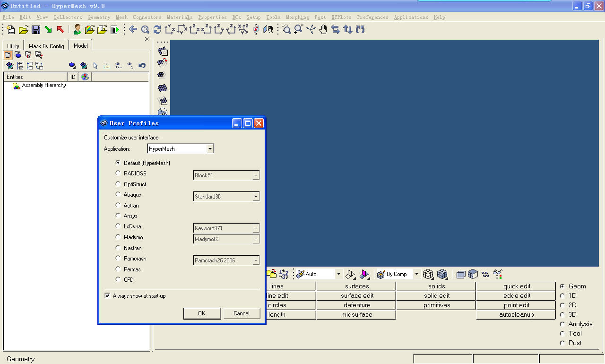Click the blue previous view arrow icon
This screenshot has height=364, width=605.
[133, 29]
